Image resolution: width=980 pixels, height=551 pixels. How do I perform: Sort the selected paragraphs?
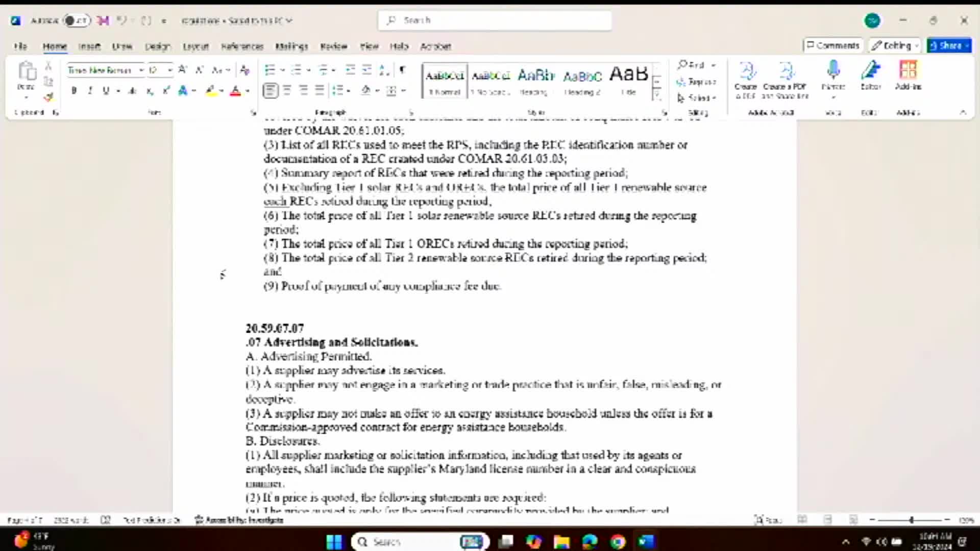(x=384, y=70)
